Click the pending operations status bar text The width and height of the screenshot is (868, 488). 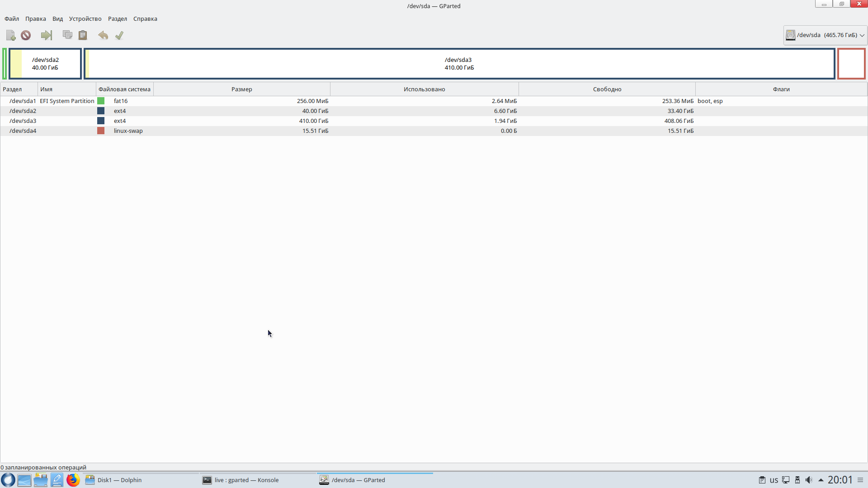pos(43,467)
